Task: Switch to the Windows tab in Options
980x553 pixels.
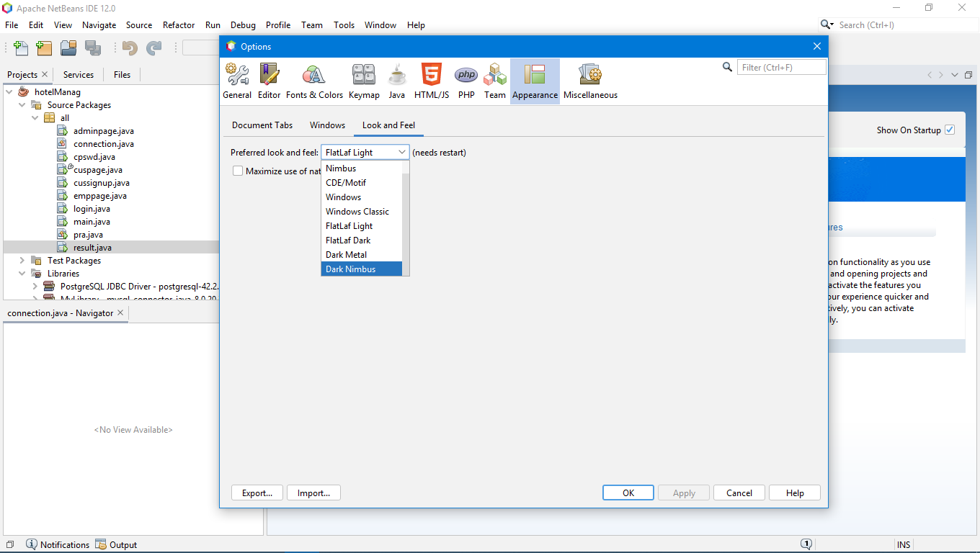Action: pyautogui.click(x=328, y=125)
